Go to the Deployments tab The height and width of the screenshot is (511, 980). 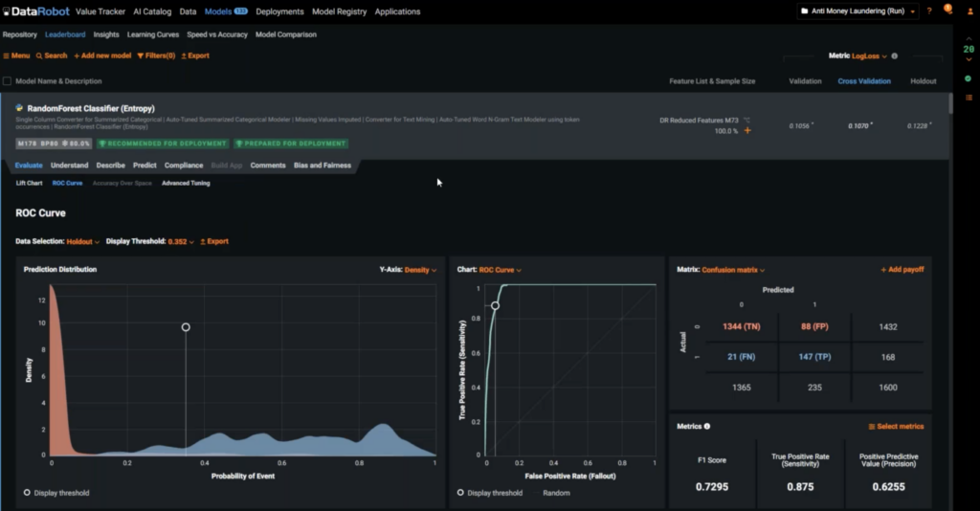pyautogui.click(x=279, y=11)
